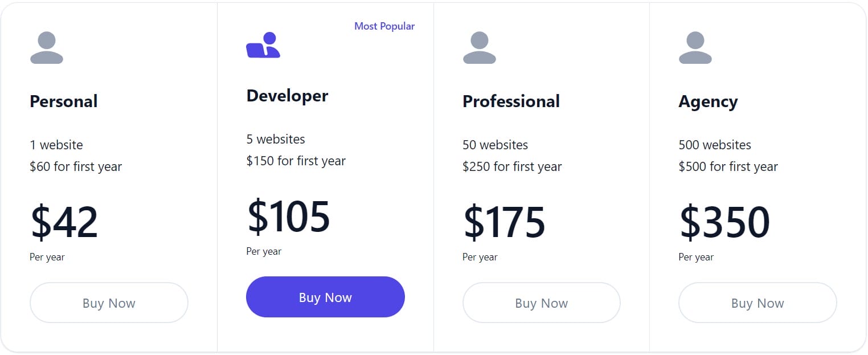
Task: Select the Personal plan heading
Action: tap(64, 101)
